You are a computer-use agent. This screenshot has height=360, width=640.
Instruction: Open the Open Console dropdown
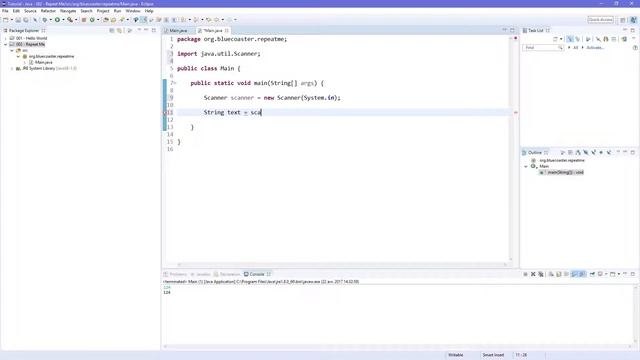click(619, 274)
